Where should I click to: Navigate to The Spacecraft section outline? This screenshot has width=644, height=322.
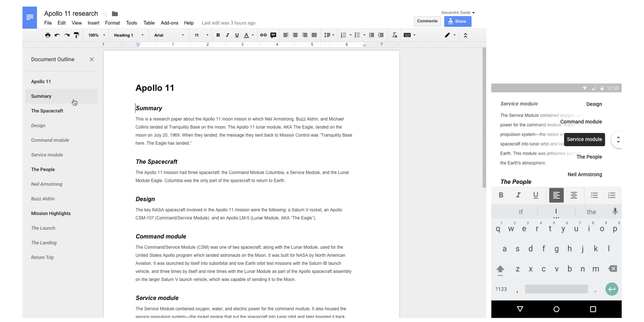coord(47,111)
